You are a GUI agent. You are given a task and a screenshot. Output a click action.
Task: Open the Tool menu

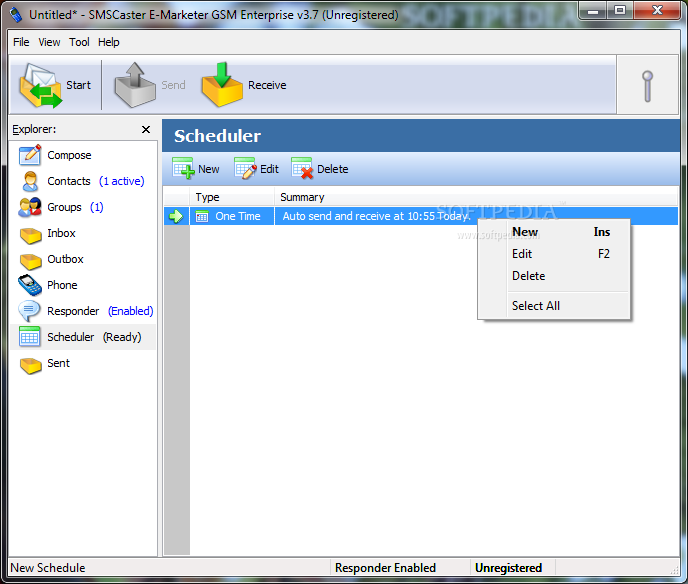(x=79, y=42)
